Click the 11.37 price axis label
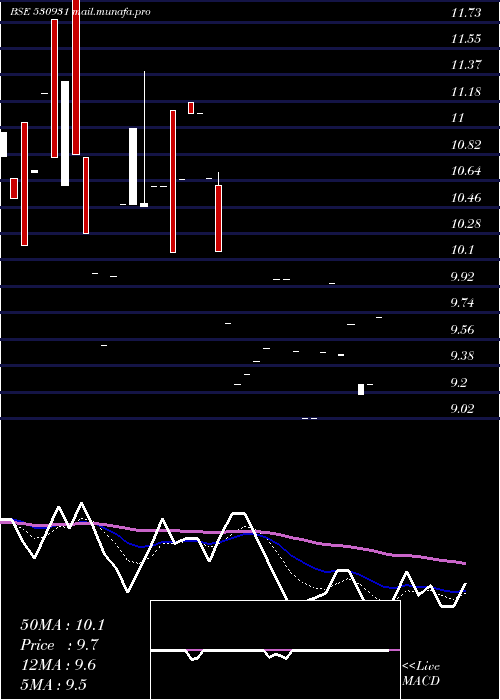 466,65
